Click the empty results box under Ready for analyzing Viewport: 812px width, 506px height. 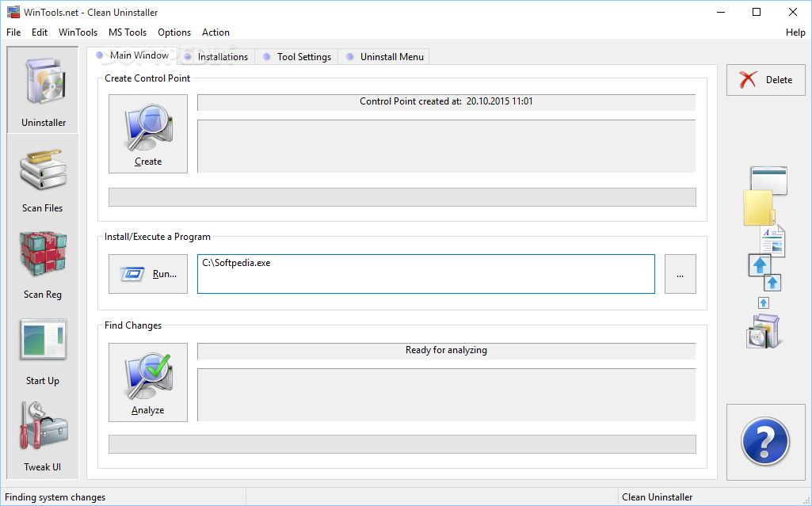(x=446, y=395)
